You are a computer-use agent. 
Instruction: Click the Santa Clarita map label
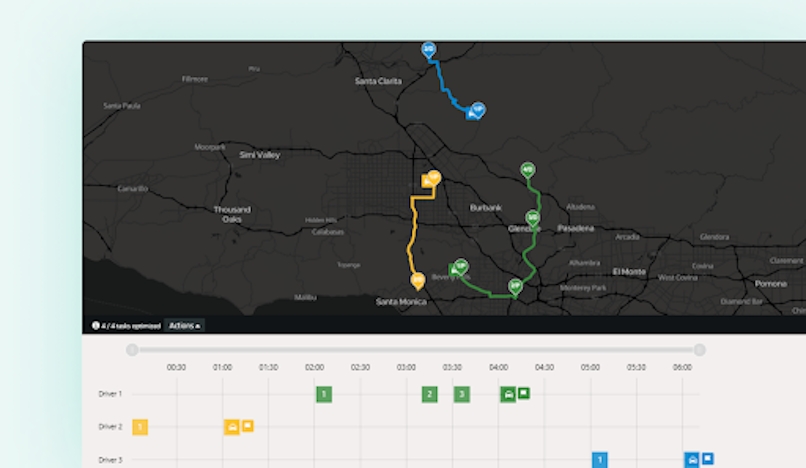(x=378, y=81)
